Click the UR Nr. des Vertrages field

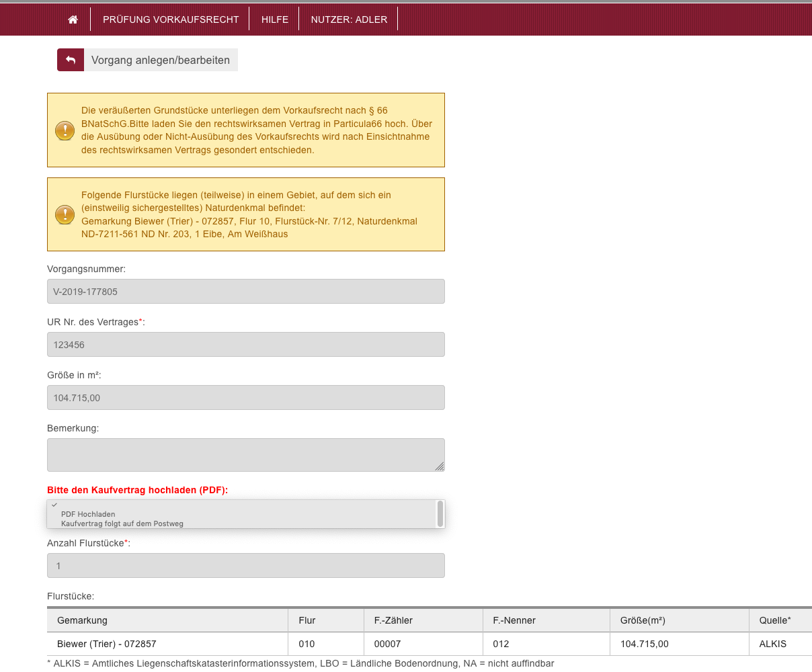pos(245,345)
